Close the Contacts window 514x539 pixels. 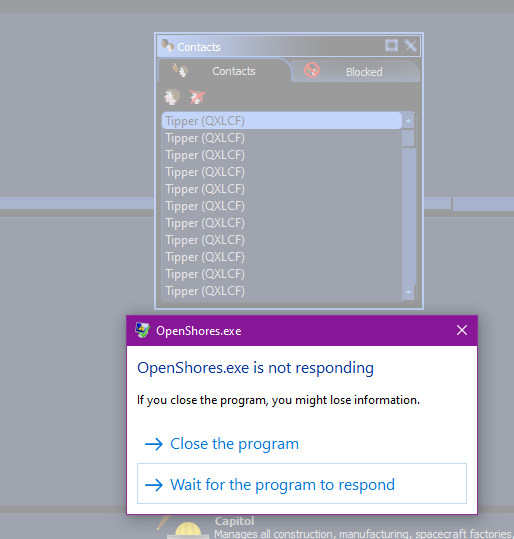click(x=411, y=45)
